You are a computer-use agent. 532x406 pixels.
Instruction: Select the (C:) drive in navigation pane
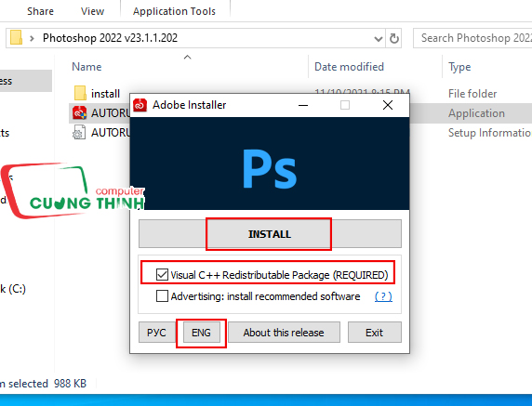click(x=13, y=289)
